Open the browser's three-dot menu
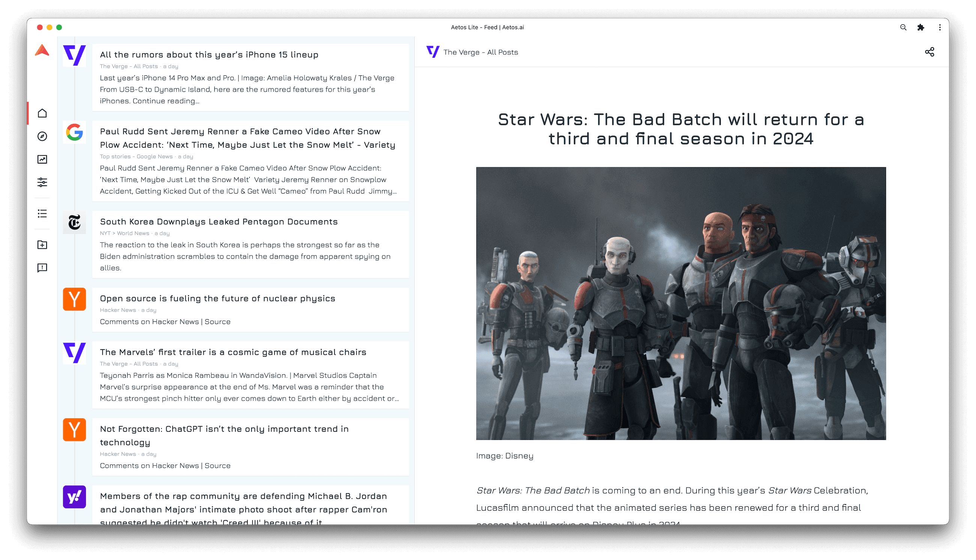The image size is (976, 560). (940, 27)
